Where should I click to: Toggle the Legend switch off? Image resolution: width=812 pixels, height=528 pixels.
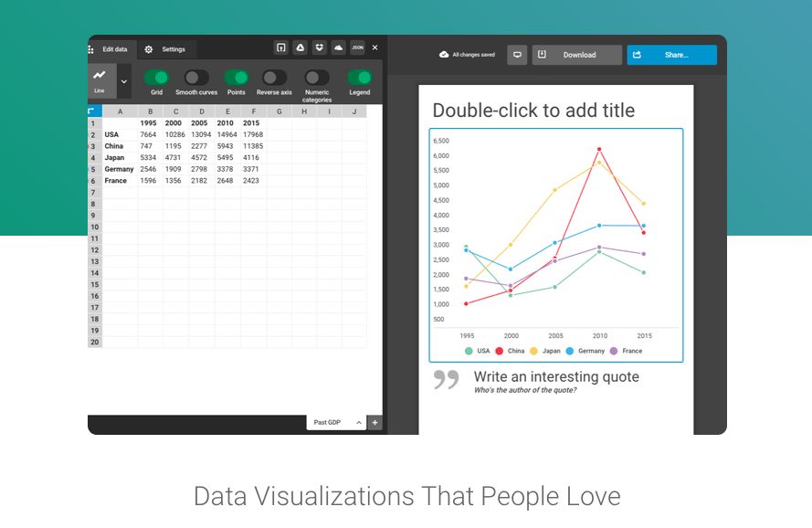coord(360,78)
